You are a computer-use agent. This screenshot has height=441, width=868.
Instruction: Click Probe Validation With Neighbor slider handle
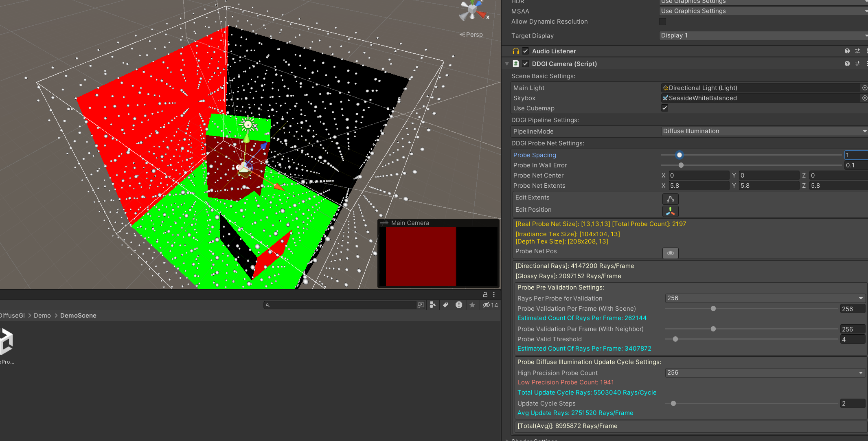click(713, 329)
